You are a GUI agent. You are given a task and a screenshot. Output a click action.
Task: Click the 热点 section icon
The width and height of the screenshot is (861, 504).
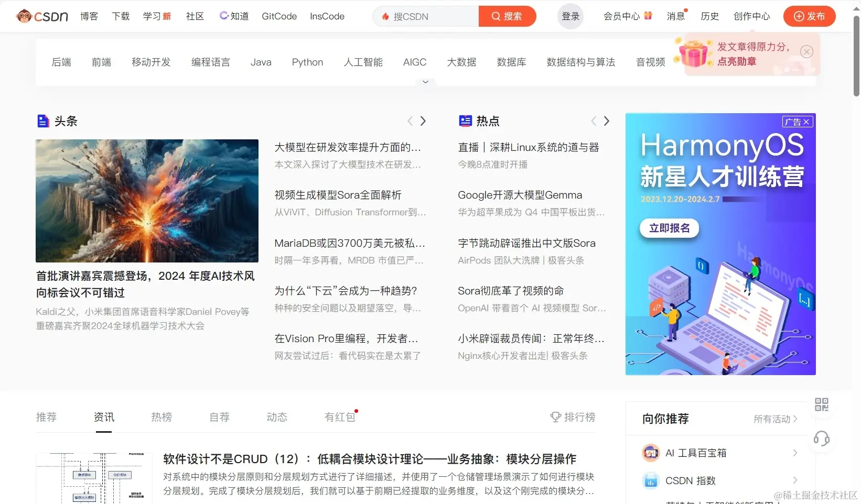[465, 121]
